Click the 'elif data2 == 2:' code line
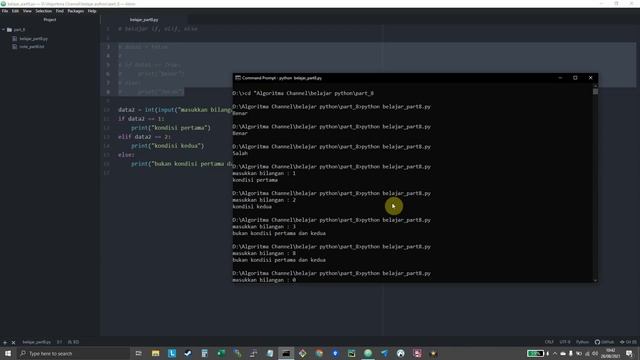The image size is (640, 360). (x=144, y=137)
